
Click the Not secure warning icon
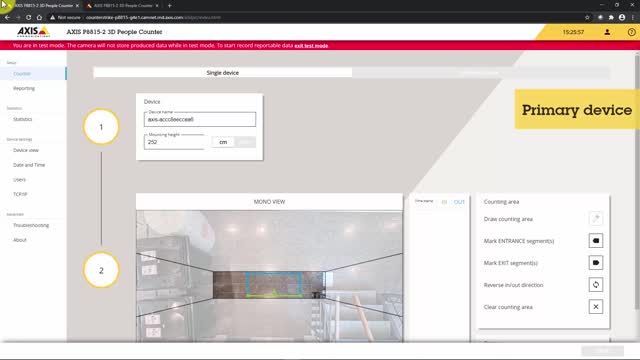click(x=52, y=17)
